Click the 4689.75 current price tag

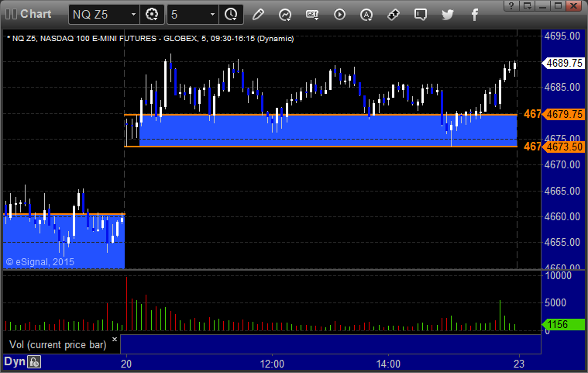pos(565,63)
